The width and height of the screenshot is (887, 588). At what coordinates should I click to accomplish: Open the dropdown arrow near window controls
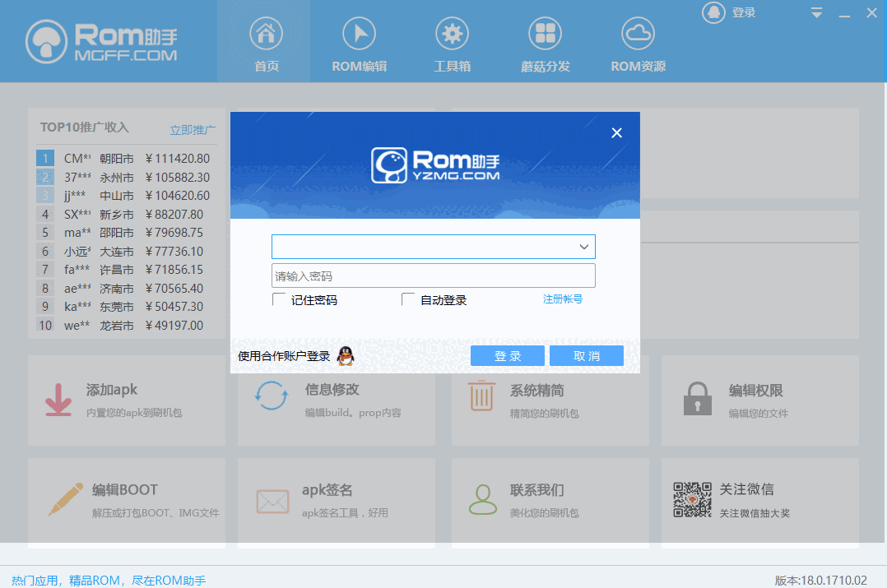pos(816,13)
